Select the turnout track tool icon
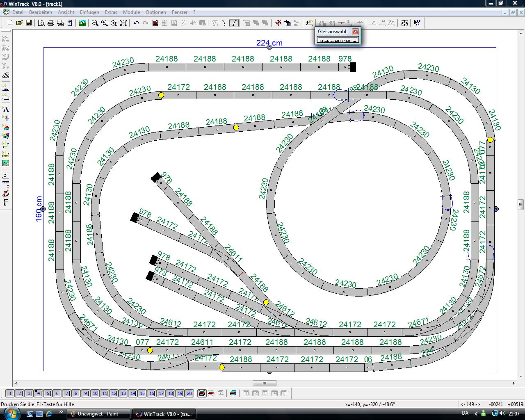 tap(215, 23)
